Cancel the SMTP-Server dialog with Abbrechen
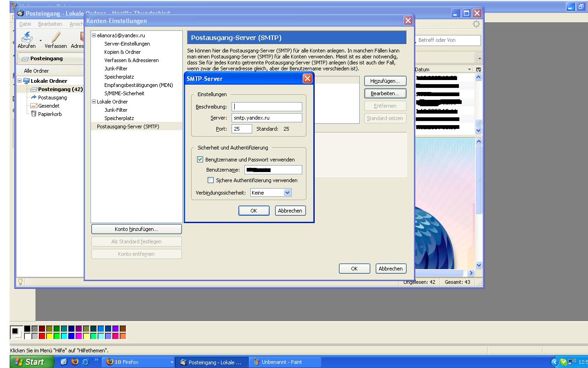Screen dimensions: 588x368 290,211
